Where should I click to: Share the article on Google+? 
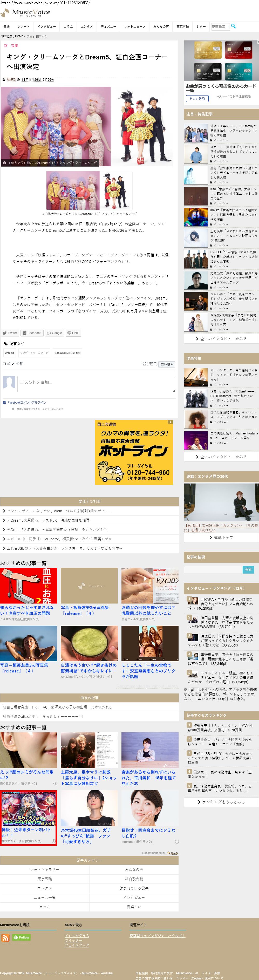point(54,333)
